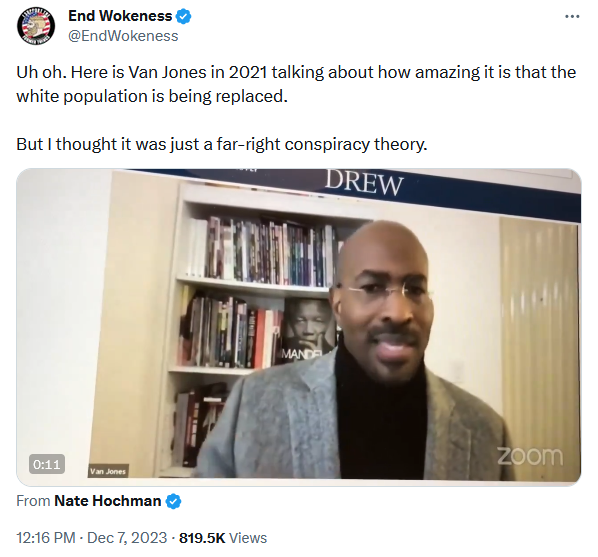Click the 'From' attribution label
The image size is (598, 557).
tap(33, 501)
